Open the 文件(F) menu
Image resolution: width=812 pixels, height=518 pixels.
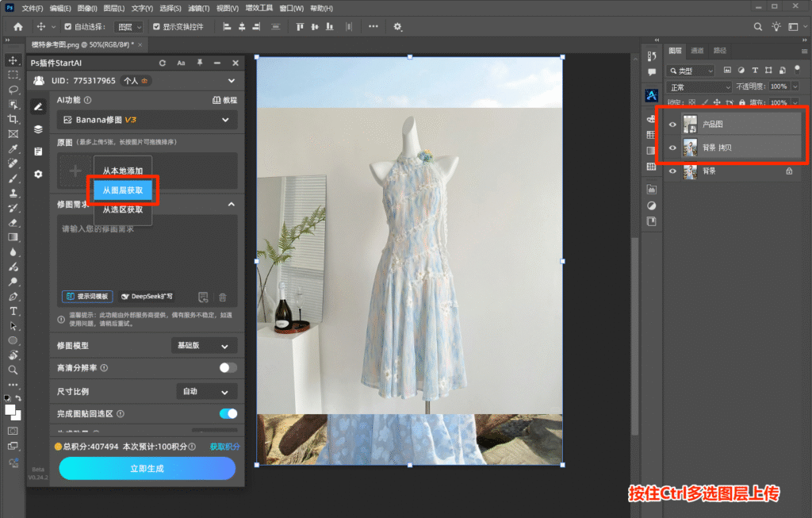tap(33, 8)
